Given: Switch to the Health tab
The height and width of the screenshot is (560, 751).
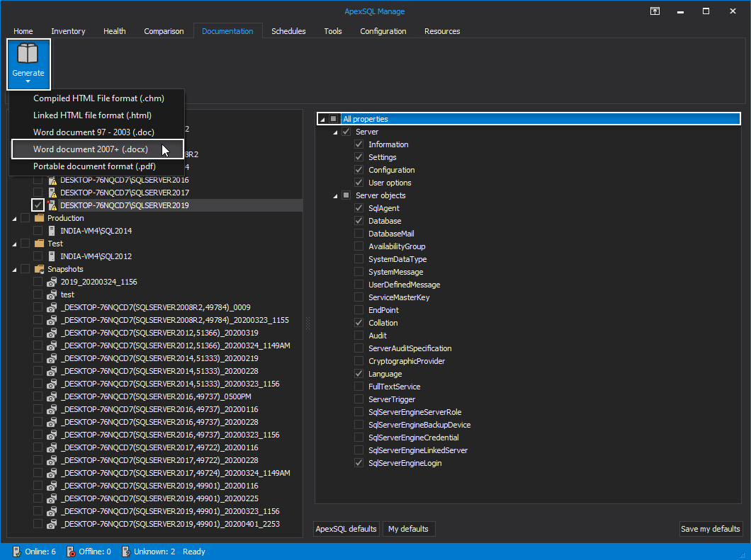Looking at the screenshot, I should 115,31.
